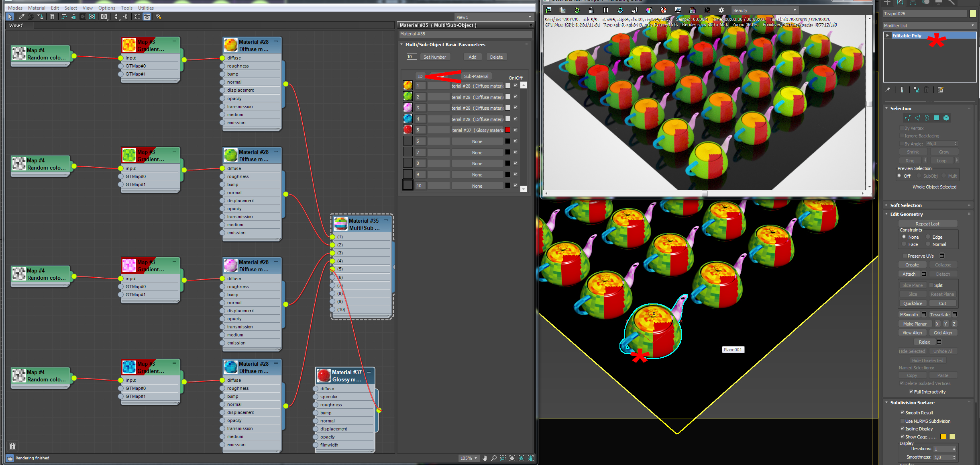
Task: Open the Material menu
Action: 37,8
